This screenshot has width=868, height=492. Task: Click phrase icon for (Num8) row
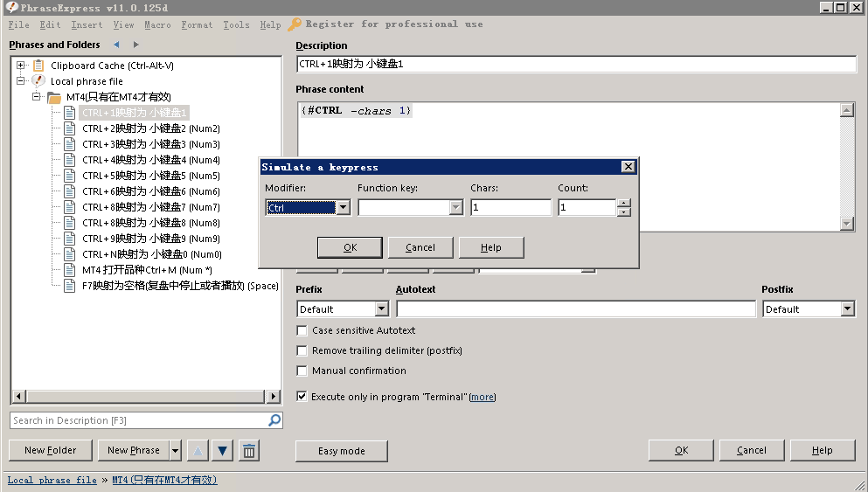point(69,223)
